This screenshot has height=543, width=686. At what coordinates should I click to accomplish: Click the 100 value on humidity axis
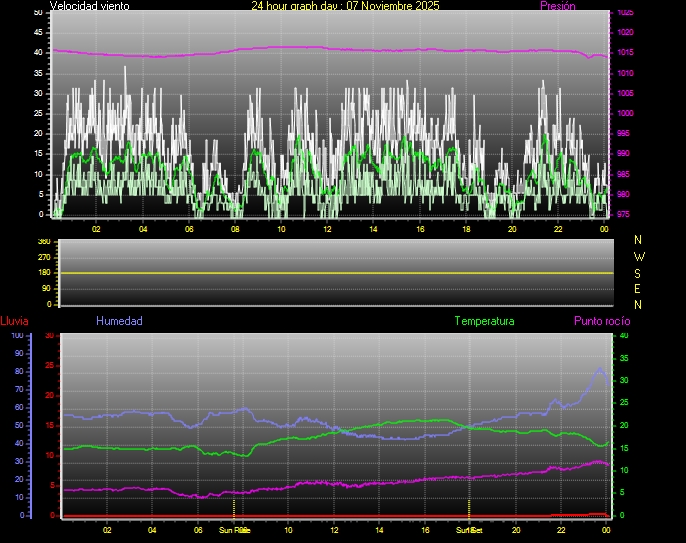pos(16,336)
